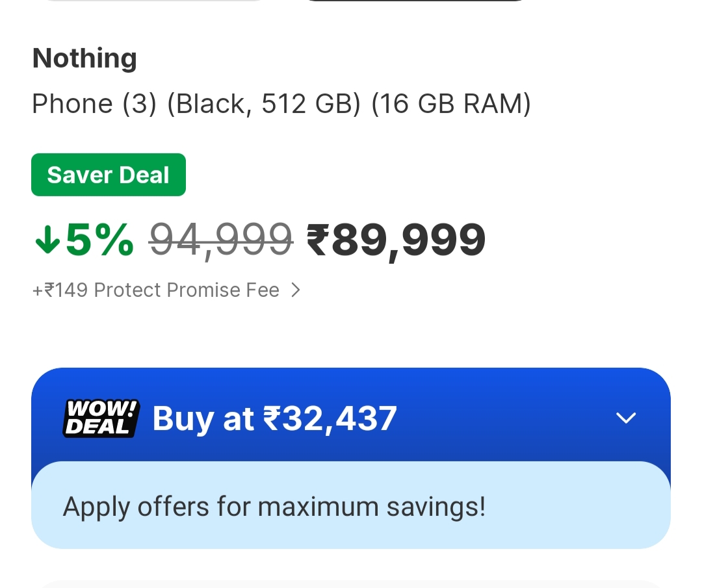This screenshot has height=588, width=702.
Task: Click the 512 GB storage text
Action: 311,104
